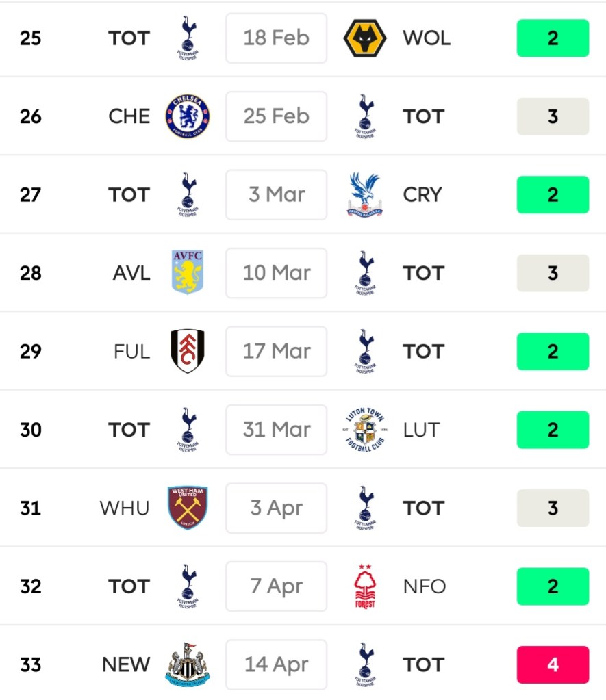
Task: Click the Aston Villa lion badge
Action: point(188,272)
